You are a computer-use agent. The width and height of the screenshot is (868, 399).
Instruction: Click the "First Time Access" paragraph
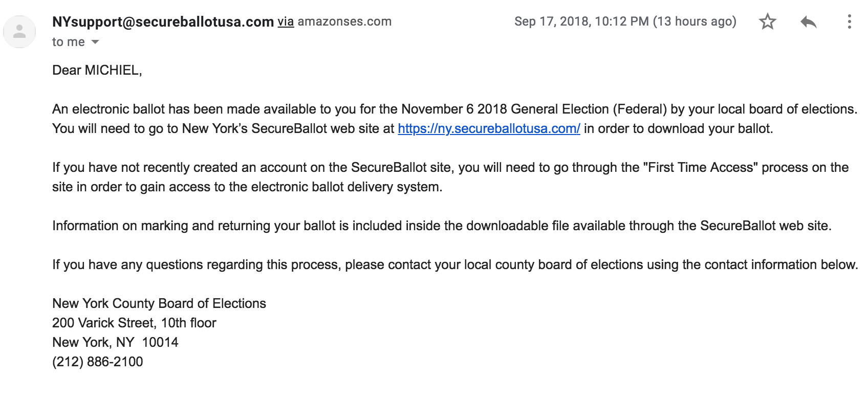450,177
